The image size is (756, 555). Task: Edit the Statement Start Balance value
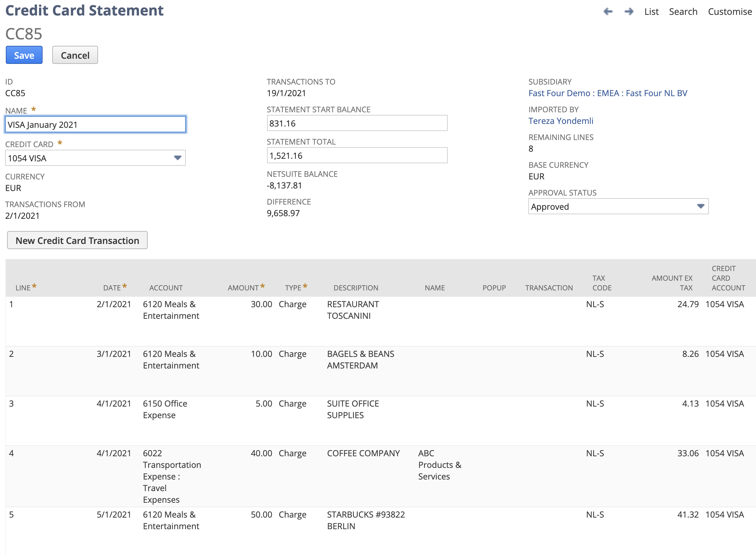[x=357, y=123]
